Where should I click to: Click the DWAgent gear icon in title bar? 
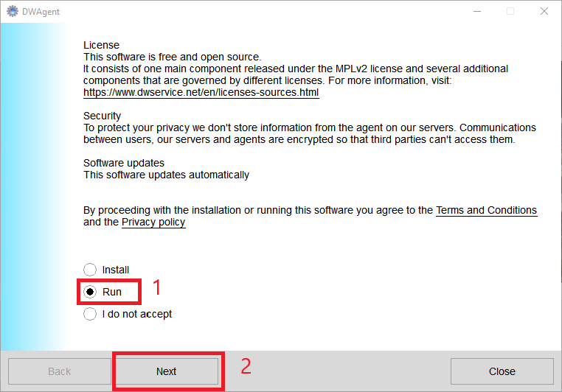(x=12, y=11)
